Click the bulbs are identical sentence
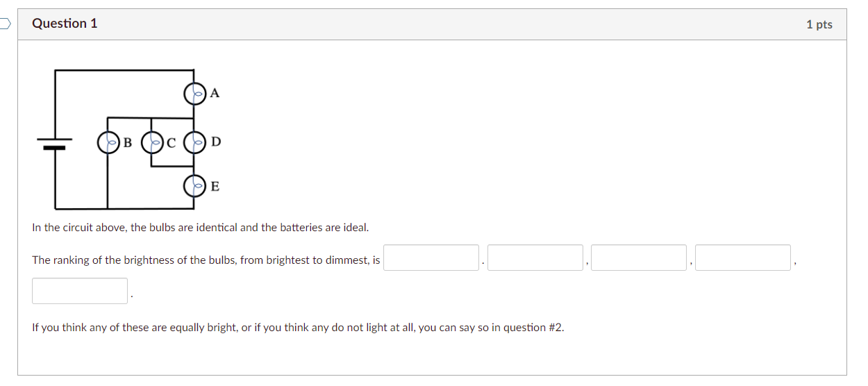The height and width of the screenshot is (386, 868). (x=201, y=228)
